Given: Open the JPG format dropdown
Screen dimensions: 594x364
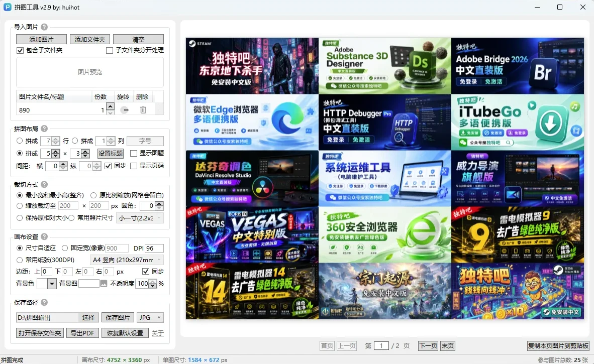Looking at the screenshot, I should click(150, 317).
